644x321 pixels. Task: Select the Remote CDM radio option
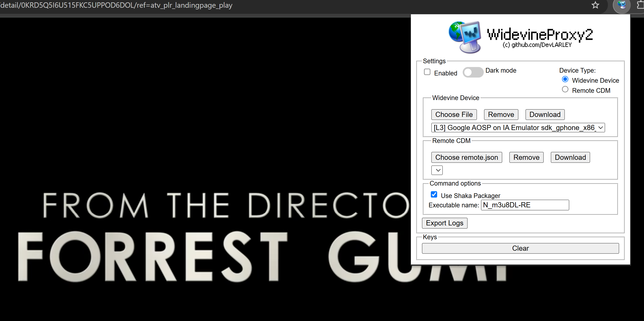pos(565,90)
